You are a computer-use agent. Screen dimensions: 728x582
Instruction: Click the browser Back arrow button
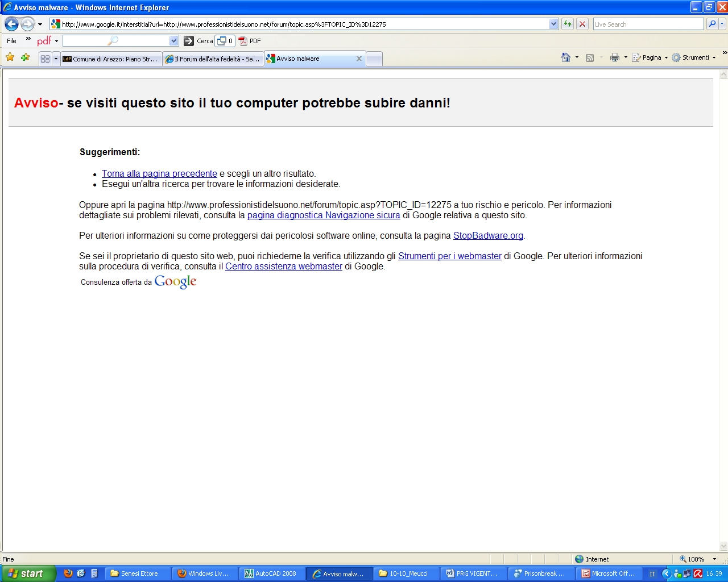click(x=11, y=24)
